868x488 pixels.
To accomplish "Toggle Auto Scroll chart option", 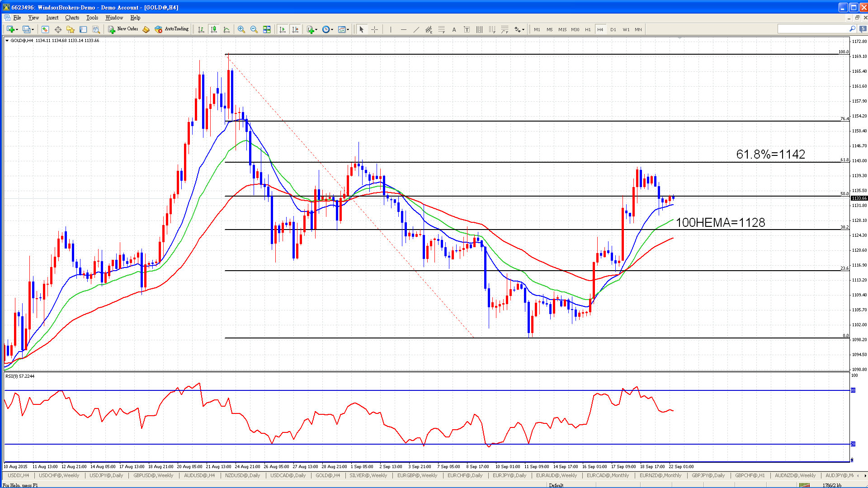I will point(283,29).
